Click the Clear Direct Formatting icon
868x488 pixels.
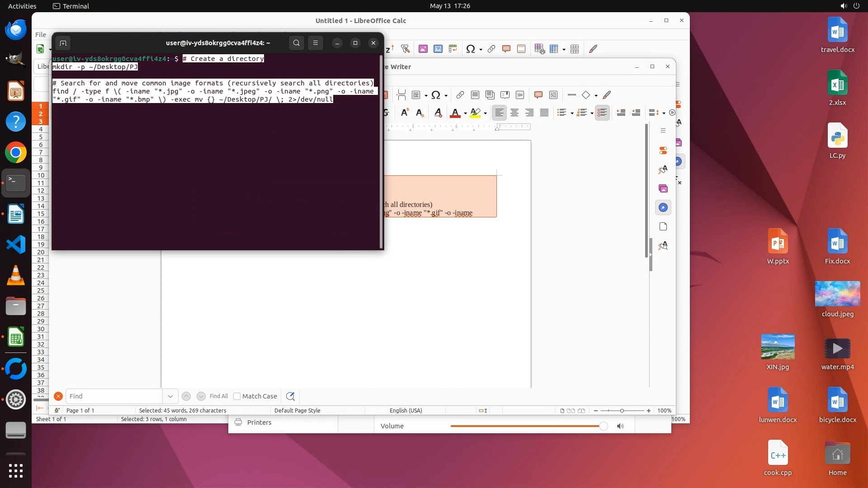coord(438,113)
